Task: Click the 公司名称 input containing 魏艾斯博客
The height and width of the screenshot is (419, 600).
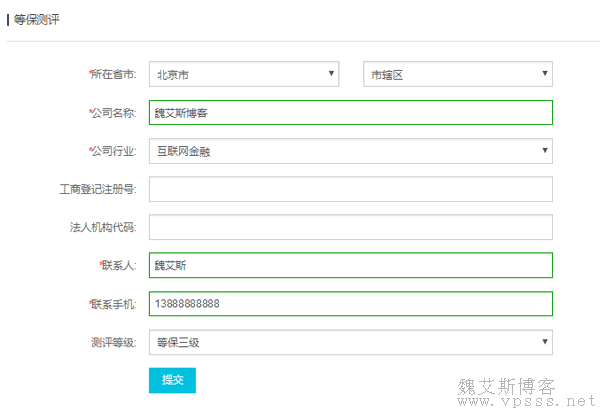Action: click(350, 113)
